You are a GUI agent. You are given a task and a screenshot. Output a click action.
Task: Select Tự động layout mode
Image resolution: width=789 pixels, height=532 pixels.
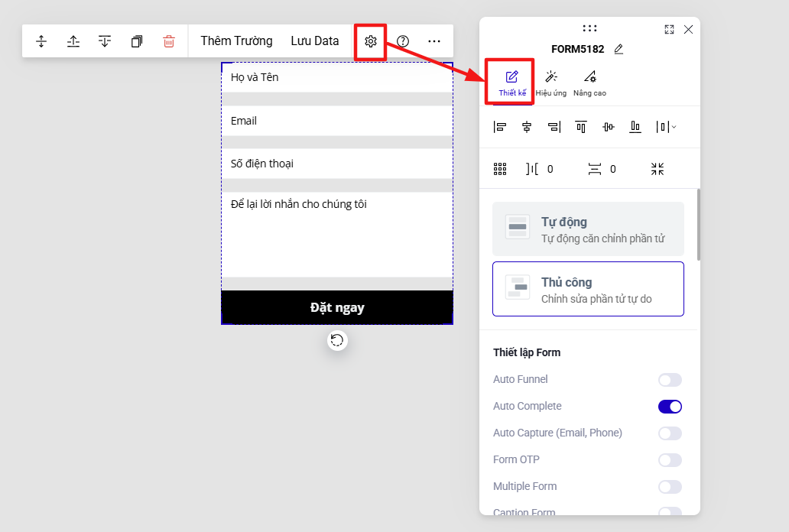tap(588, 229)
